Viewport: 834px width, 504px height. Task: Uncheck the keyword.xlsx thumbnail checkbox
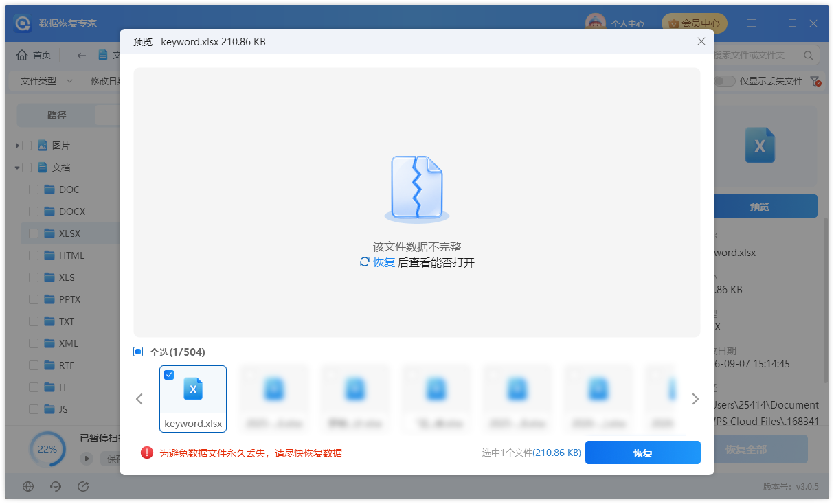(169, 374)
